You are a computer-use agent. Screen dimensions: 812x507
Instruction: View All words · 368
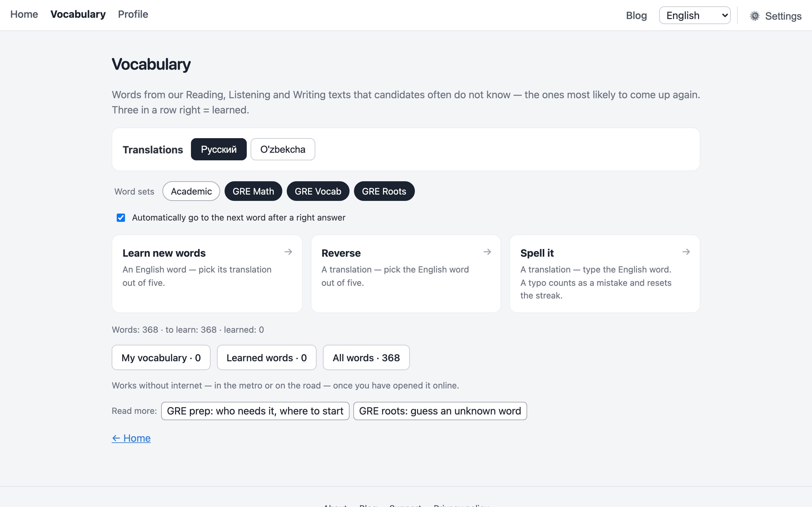click(366, 357)
